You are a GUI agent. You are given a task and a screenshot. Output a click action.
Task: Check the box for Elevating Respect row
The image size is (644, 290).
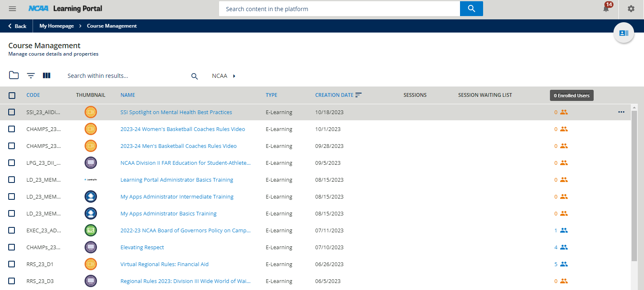click(x=12, y=247)
